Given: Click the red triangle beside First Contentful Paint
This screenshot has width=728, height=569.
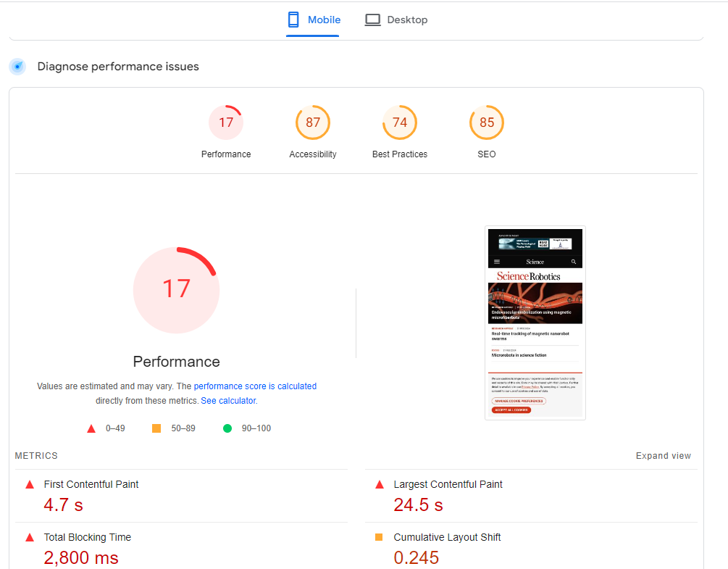Looking at the screenshot, I should [28, 483].
